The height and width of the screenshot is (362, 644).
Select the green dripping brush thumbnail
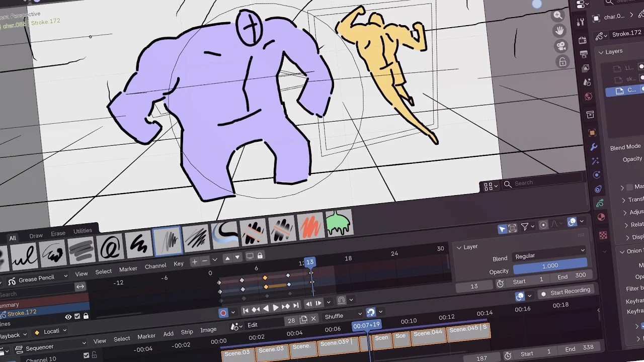(x=339, y=223)
